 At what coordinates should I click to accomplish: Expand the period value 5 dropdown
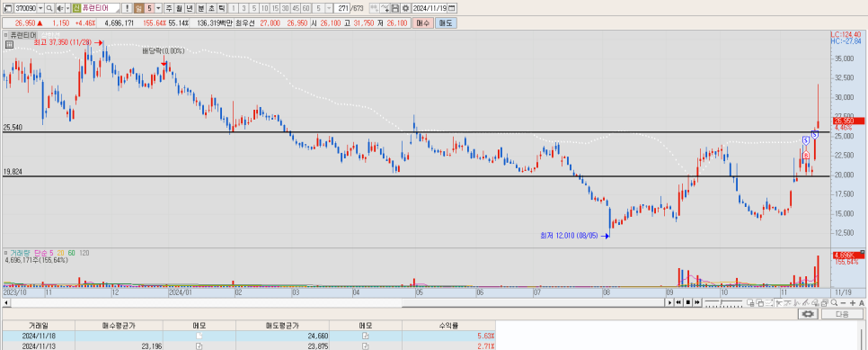(159, 8)
